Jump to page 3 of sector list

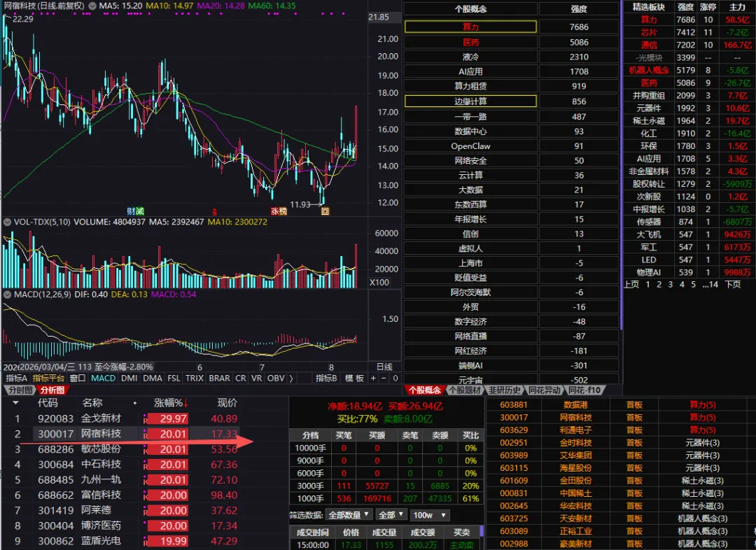pyautogui.click(x=670, y=284)
